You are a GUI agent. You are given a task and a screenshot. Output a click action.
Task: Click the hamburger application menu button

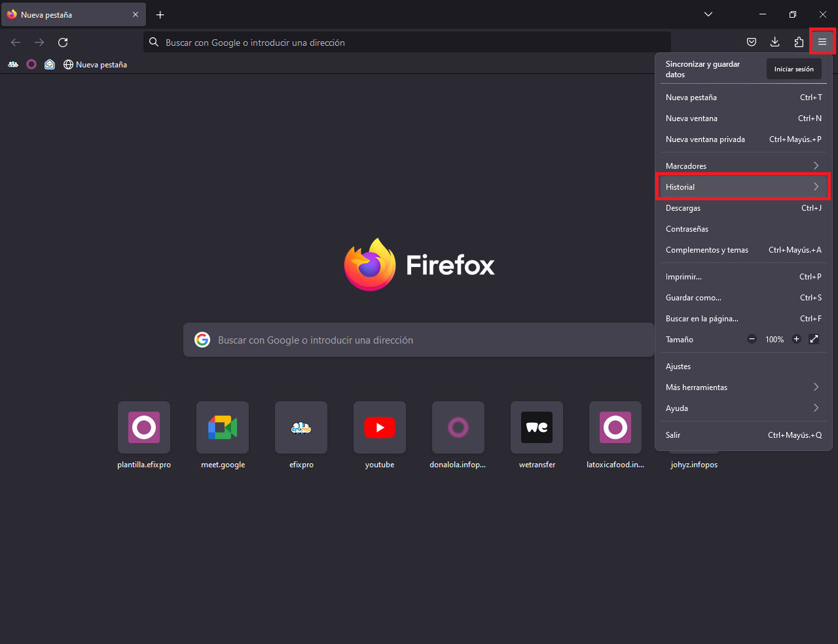pos(822,42)
